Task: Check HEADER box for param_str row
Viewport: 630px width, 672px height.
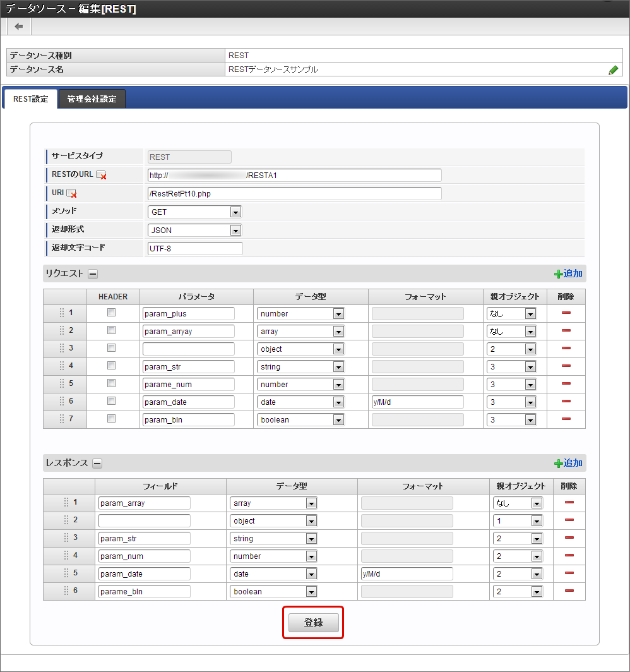Action: tap(112, 366)
